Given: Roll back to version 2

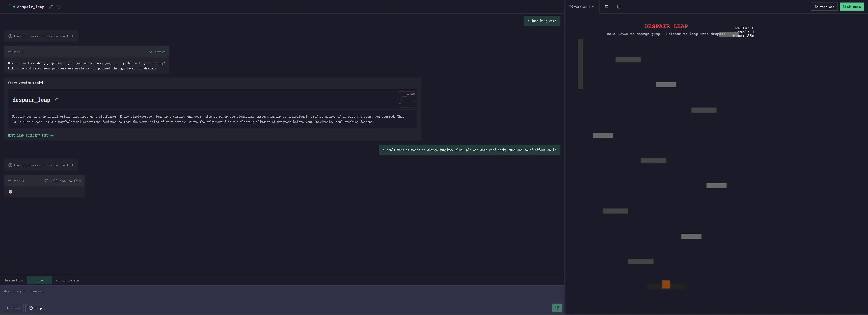Looking at the screenshot, I should point(63,181).
